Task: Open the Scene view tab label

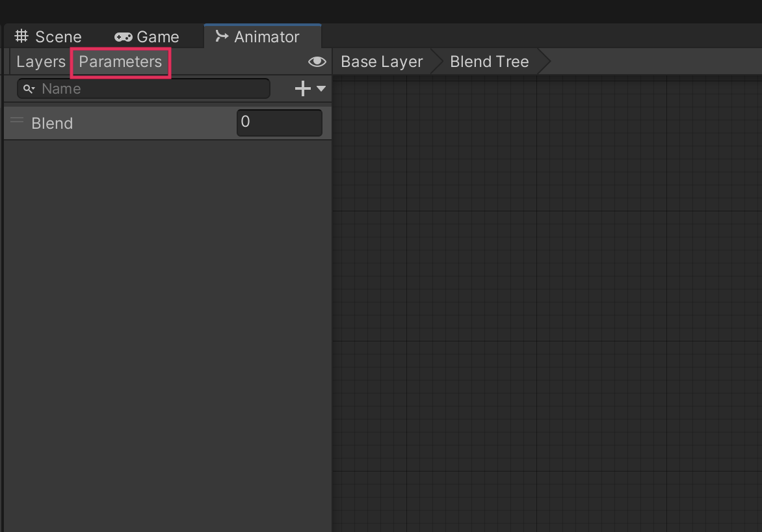Action: point(58,37)
